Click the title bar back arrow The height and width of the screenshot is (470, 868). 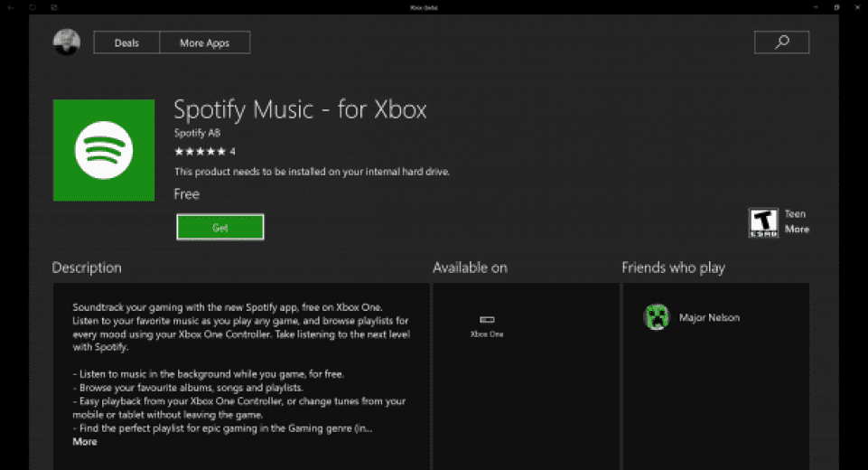tap(10, 7)
